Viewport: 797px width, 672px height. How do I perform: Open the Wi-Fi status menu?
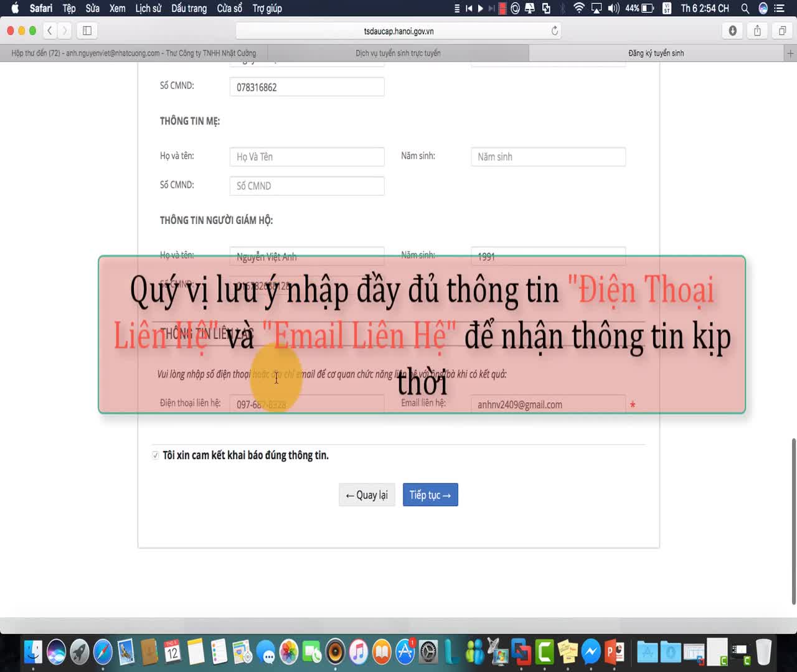[579, 8]
